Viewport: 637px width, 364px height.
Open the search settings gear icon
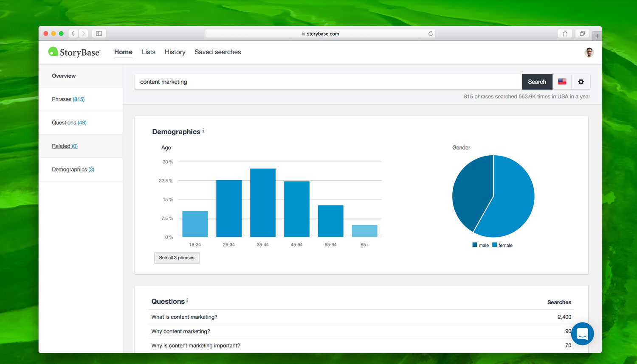click(x=581, y=81)
